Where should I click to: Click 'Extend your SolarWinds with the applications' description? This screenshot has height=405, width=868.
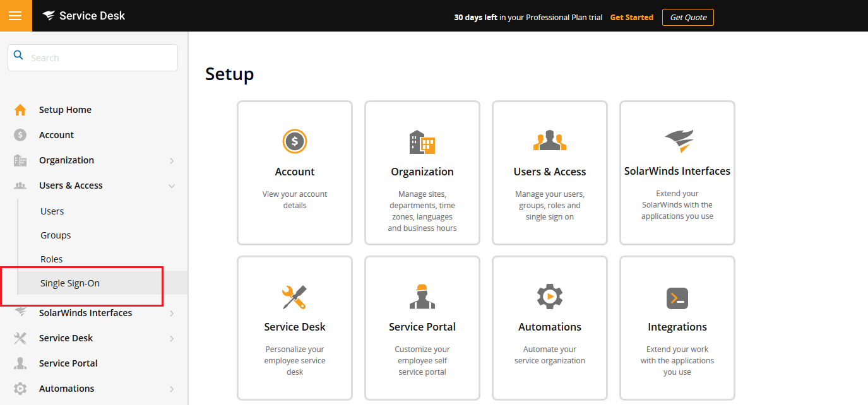coord(677,205)
